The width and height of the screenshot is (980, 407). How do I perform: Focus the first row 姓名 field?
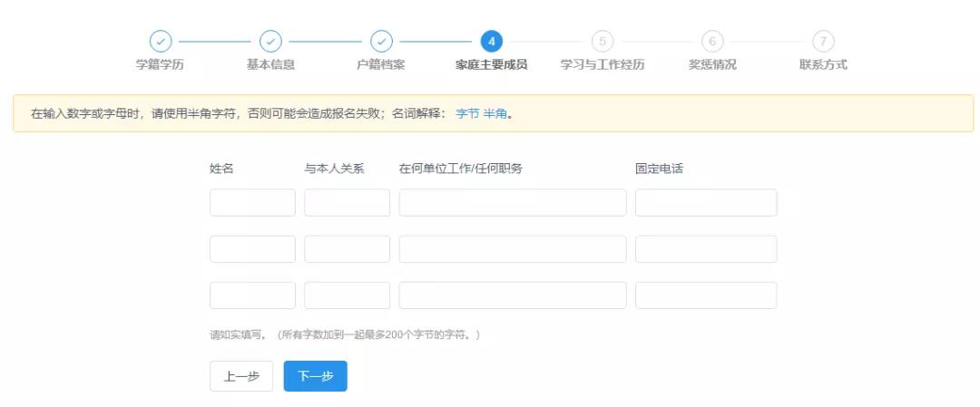coord(252,203)
